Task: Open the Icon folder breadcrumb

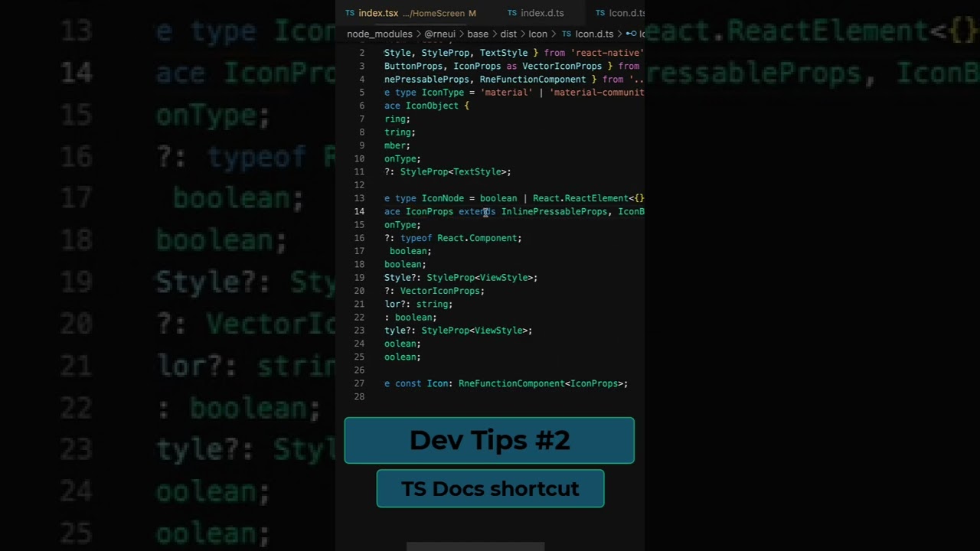Action: 537,34
